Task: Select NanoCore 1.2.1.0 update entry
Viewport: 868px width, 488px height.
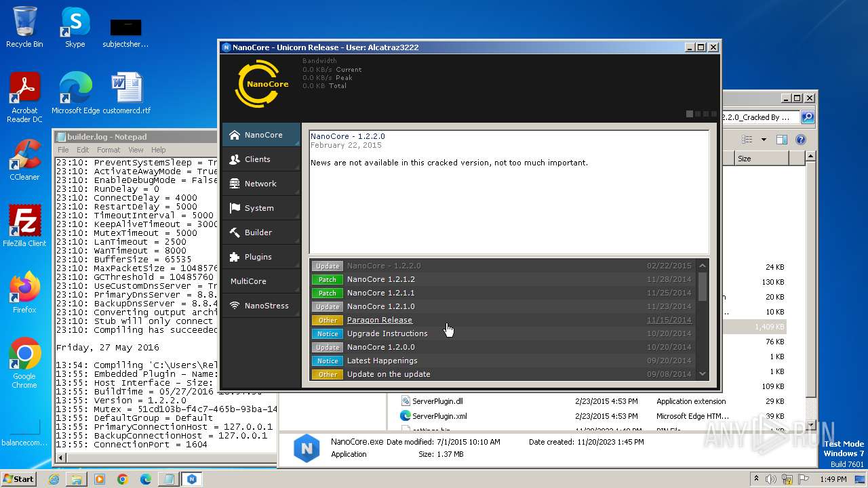Action: 502,306
